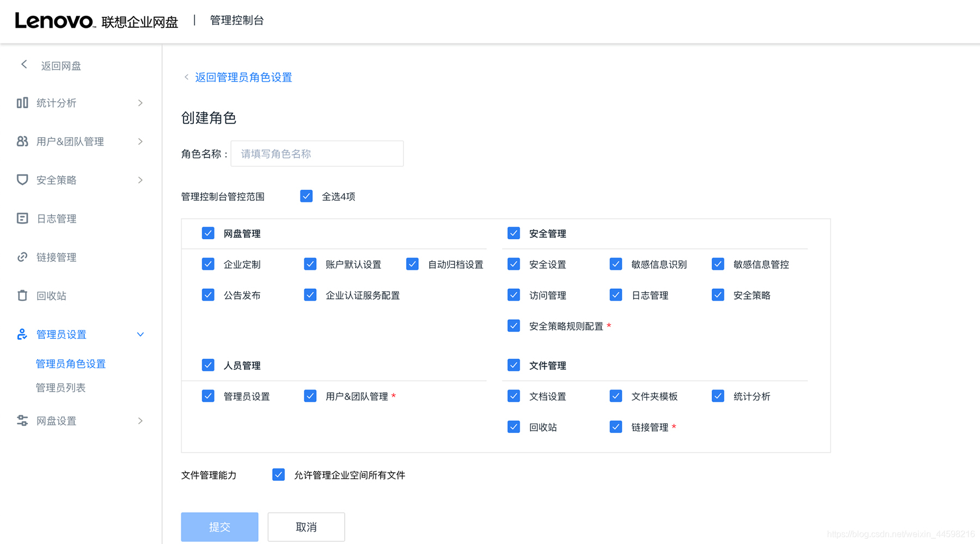Click the 创建角色 page heading
Image resolution: width=980 pixels, height=544 pixels.
pyautogui.click(x=209, y=118)
